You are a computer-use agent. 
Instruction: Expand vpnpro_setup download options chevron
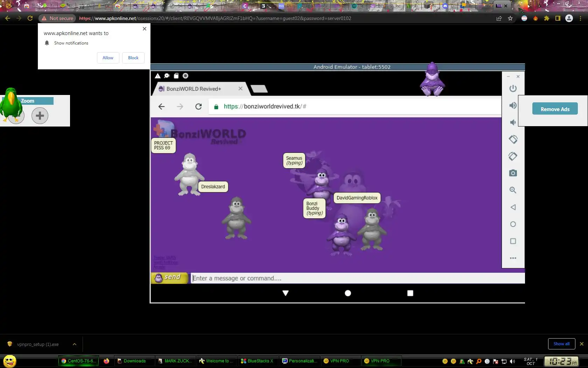(75, 344)
